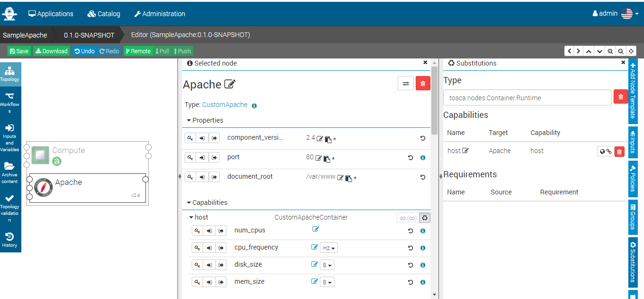Open the Add Node Template side tab

[633, 90]
